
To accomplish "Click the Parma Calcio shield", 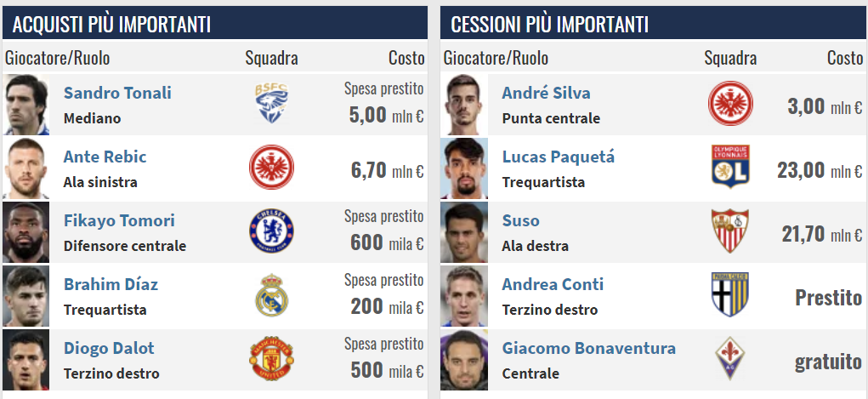I will tap(730, 295).
